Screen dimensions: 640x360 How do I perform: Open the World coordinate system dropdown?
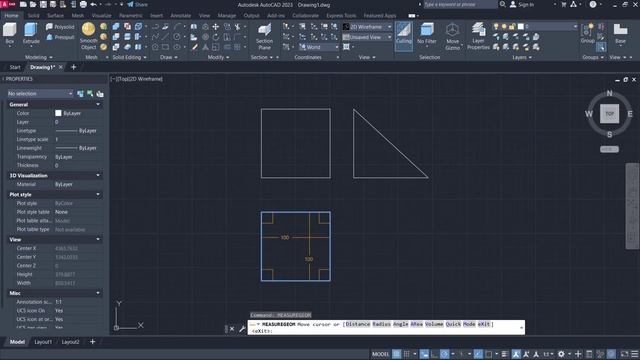[x=319, y=47]
